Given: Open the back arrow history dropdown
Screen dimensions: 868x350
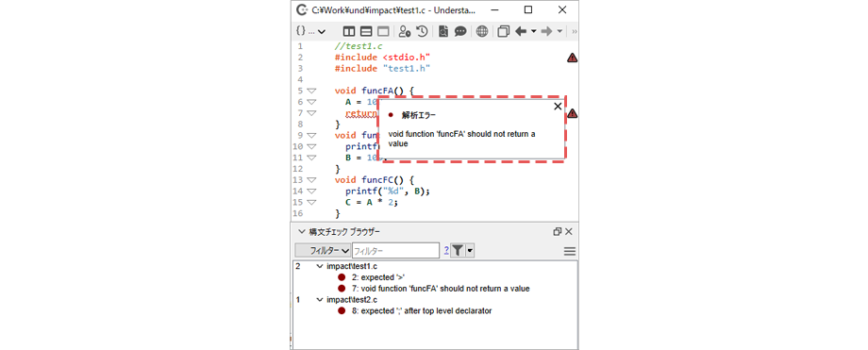Looking at the screenshot, I should pyautogui.click(x=534, y=31).
